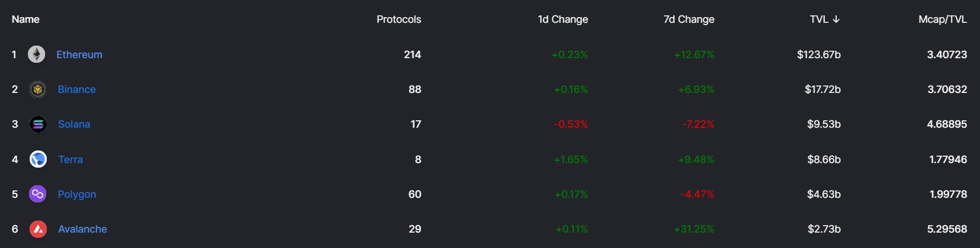Click Ethereum's $123.67b TVL value
The image size is (980, 248).
[819, 55]
